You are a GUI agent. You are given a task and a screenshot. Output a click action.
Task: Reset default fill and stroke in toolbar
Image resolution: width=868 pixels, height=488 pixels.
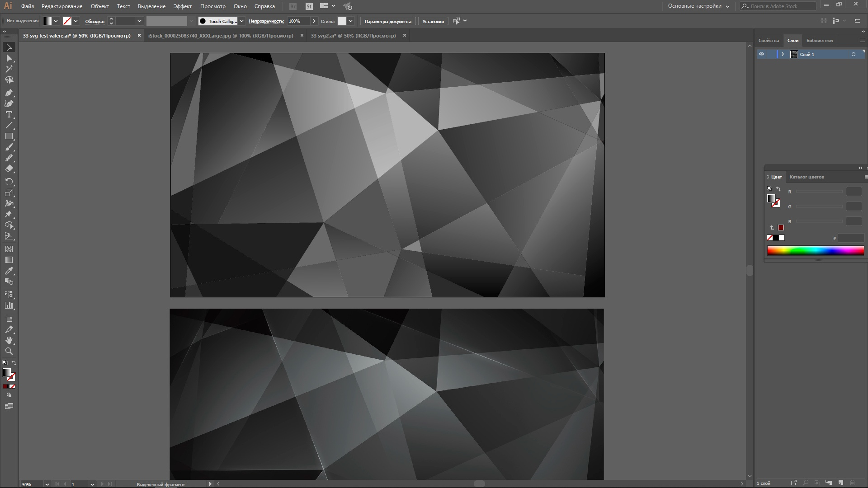click(5, 363)
